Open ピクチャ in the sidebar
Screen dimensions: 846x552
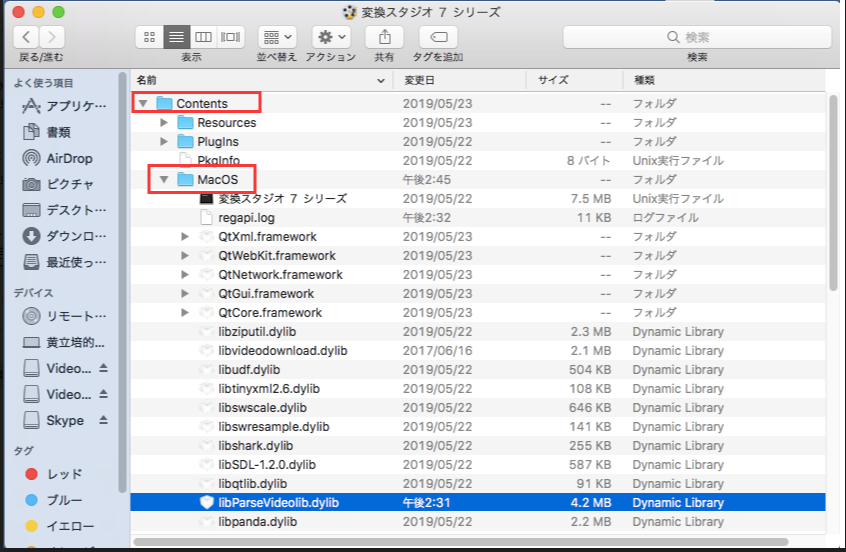point(58,184)
